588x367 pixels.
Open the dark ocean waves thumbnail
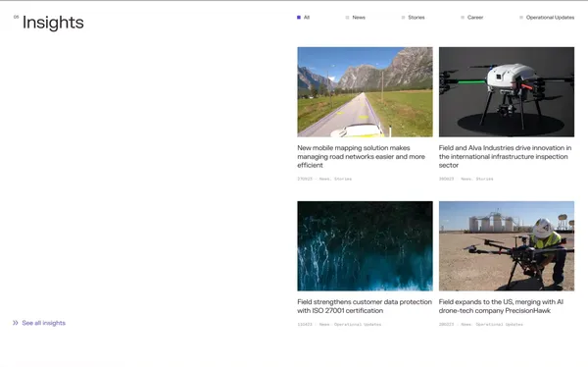tap(365, 246)
